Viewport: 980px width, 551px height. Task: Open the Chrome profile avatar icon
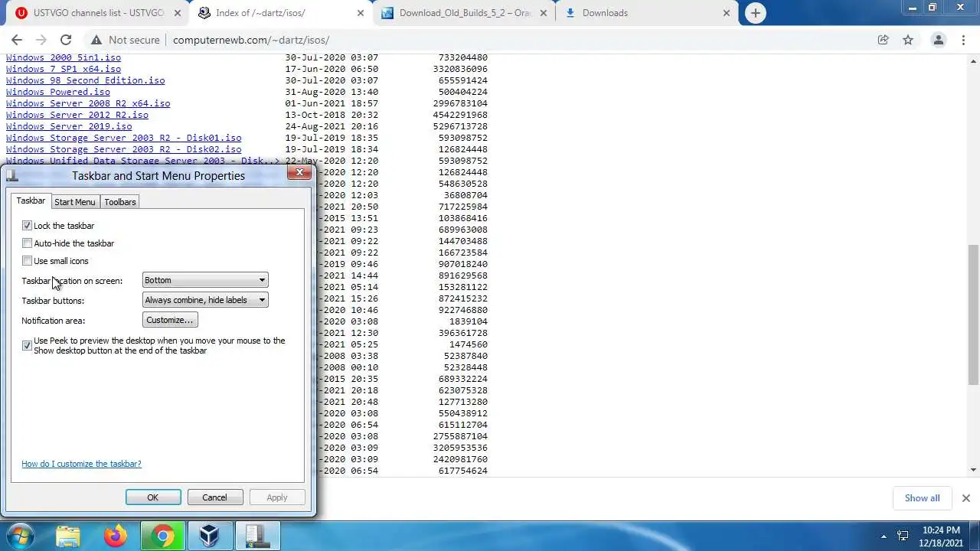[938, 40]
